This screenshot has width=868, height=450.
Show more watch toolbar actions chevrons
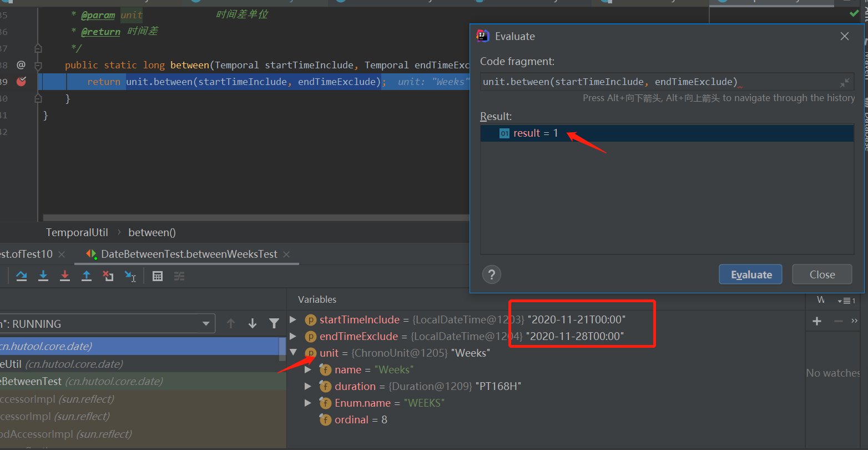tap(854, 321)
